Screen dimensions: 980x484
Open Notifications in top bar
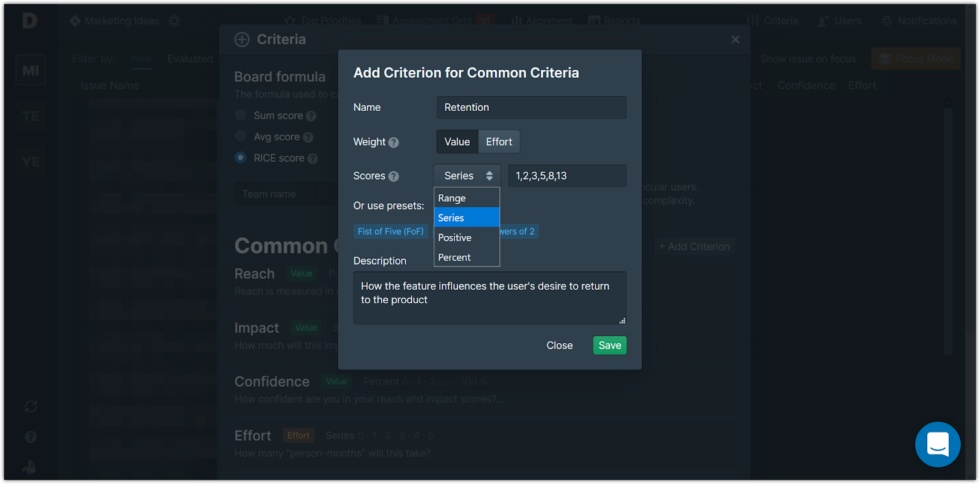[919, 21]
